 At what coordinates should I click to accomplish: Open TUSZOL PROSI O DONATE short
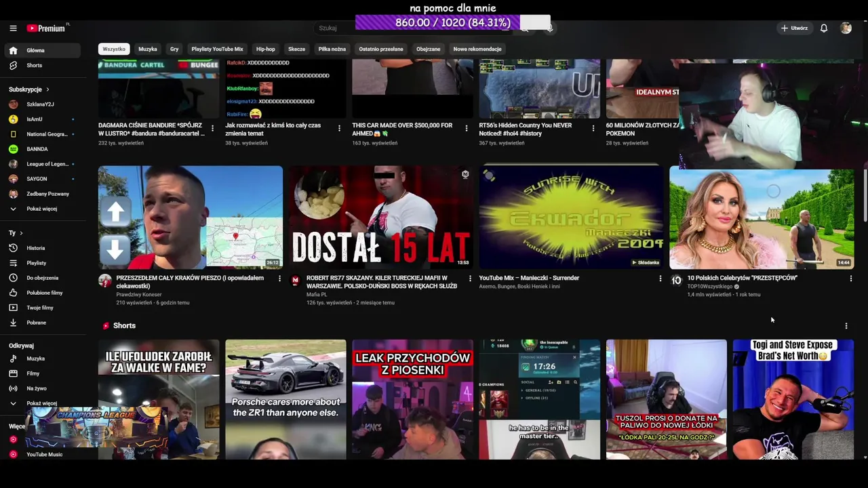point(667,400)
